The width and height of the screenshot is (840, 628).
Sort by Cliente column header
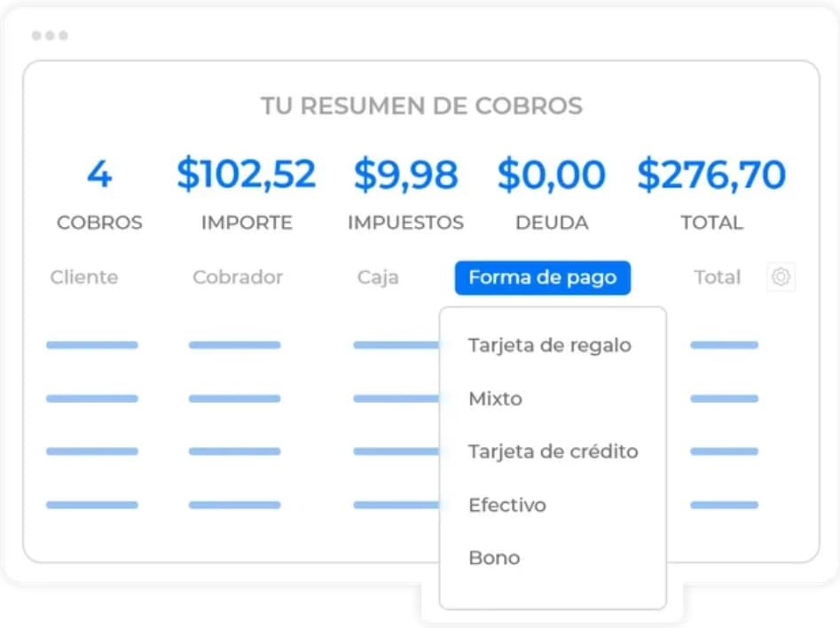(x=84, y=277)
